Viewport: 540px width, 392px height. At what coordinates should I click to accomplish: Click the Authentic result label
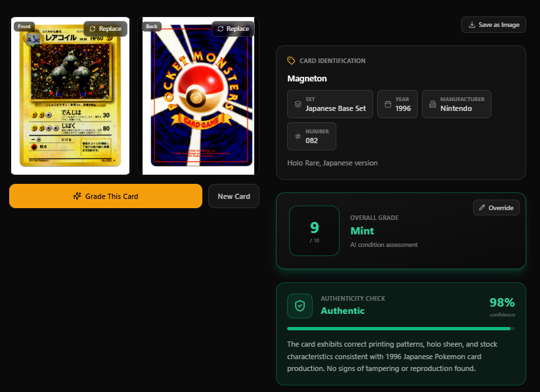[342, 311]
